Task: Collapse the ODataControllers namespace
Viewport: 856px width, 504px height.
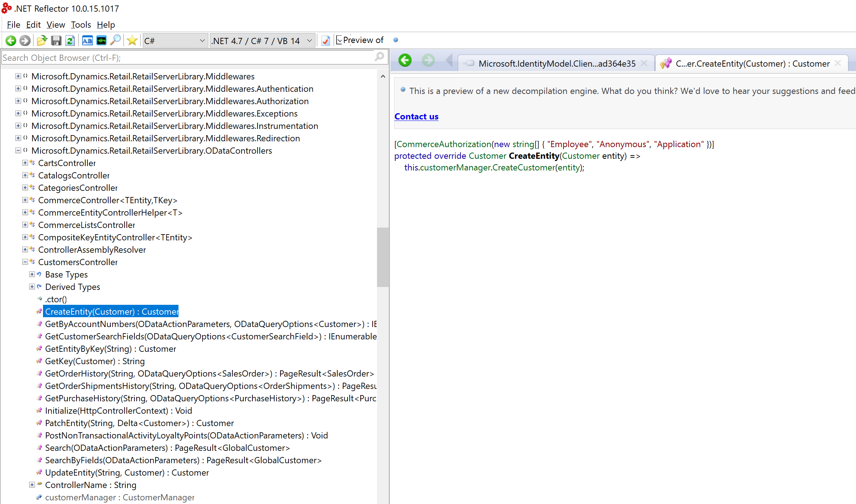Action: point(18,150)
